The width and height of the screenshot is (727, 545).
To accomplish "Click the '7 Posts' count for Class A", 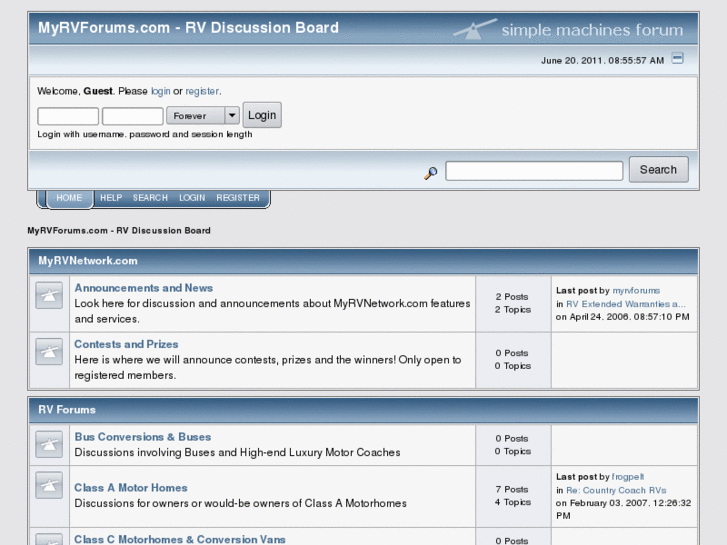I will pos(512,490).
